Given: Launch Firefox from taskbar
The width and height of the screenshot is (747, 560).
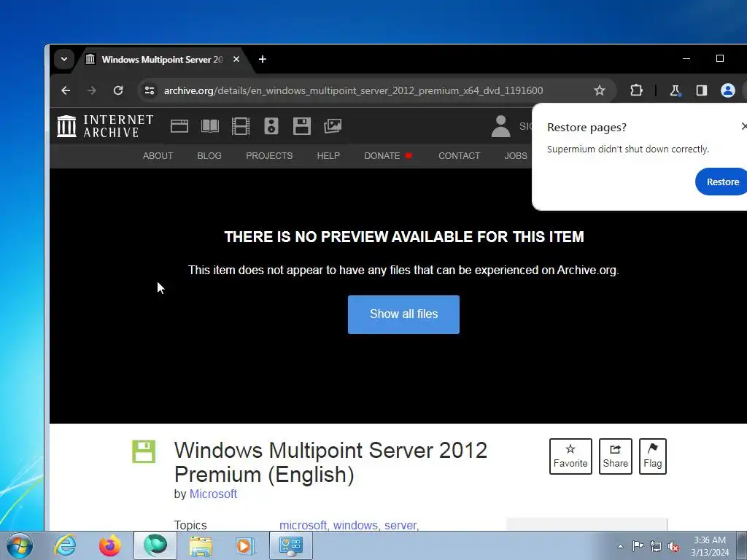Looking at the screenshot, I should coord(110,545).
